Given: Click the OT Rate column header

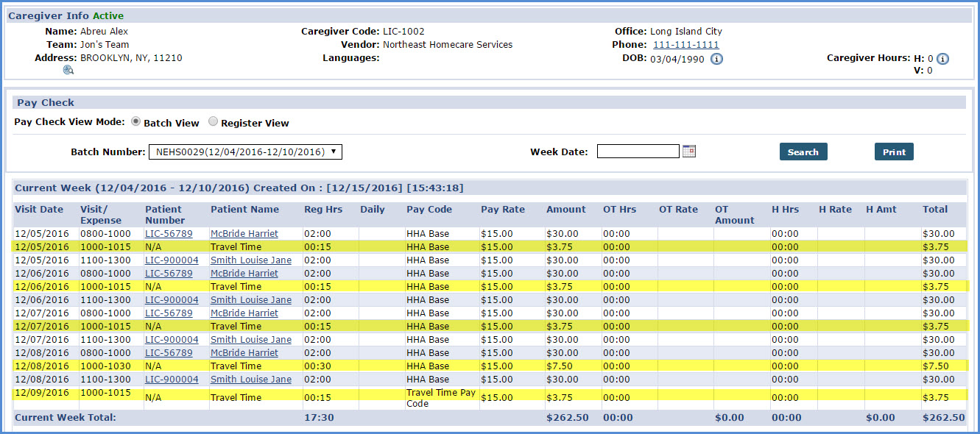Looking at the screenshot, I should (678, 210).
